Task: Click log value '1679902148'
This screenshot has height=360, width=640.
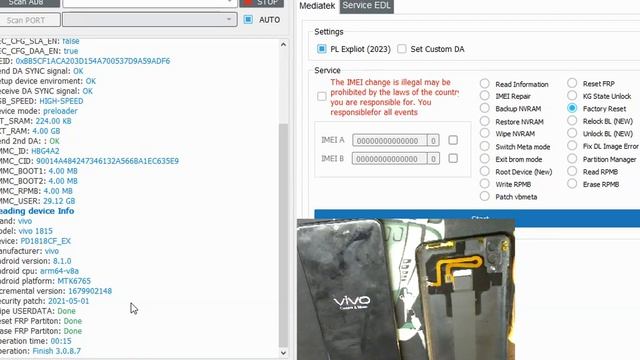Action: [90, 291]
